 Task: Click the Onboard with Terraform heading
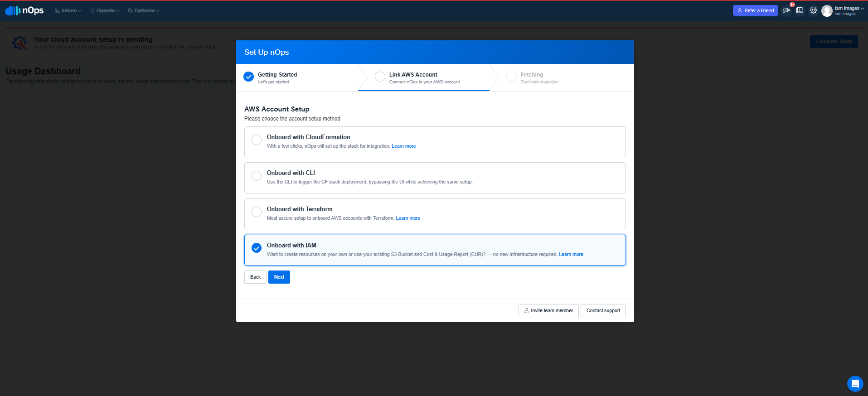pos(300,209)
